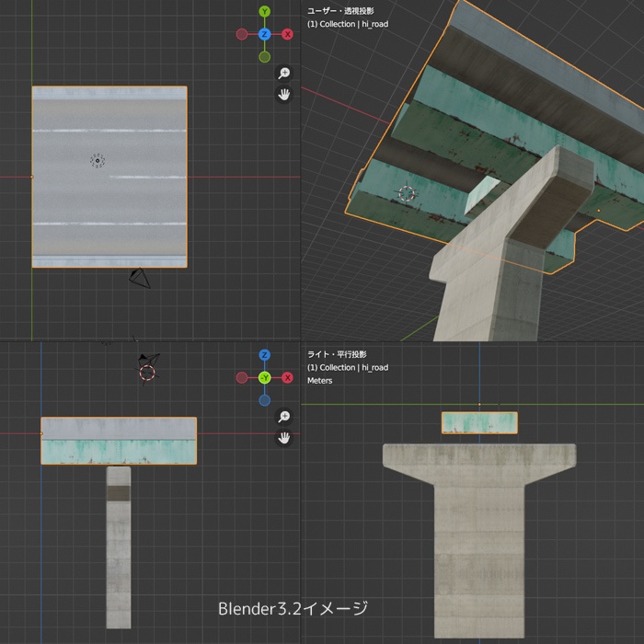The height and width of the screenshot is (644, 644).
Task: Click the 3D cursor in front-view viewport
Action: (x=147, y=374)
